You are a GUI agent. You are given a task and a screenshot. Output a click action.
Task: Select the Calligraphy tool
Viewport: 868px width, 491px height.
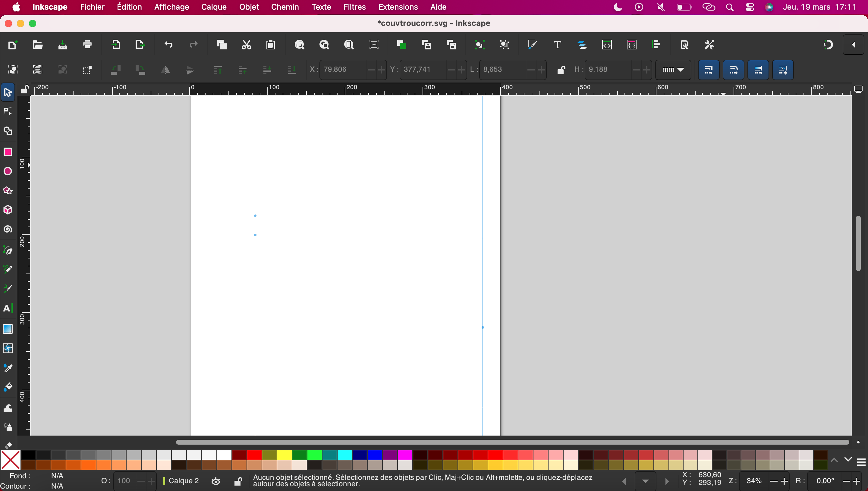click(8, 288)
